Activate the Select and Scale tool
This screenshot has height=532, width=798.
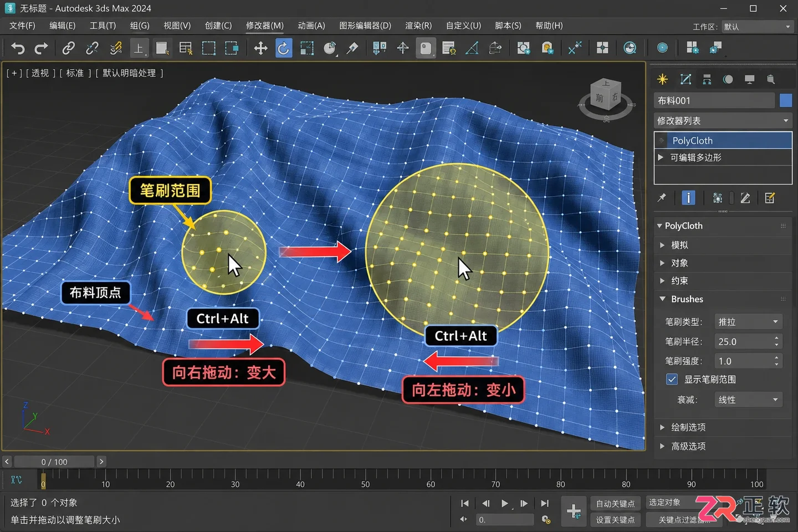point(306,48)
